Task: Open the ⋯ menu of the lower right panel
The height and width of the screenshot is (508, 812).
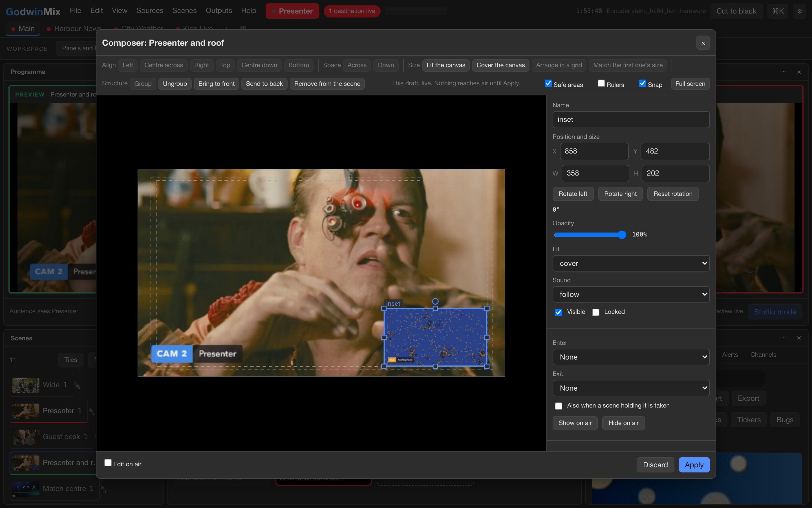Action: tap(784, 337)
